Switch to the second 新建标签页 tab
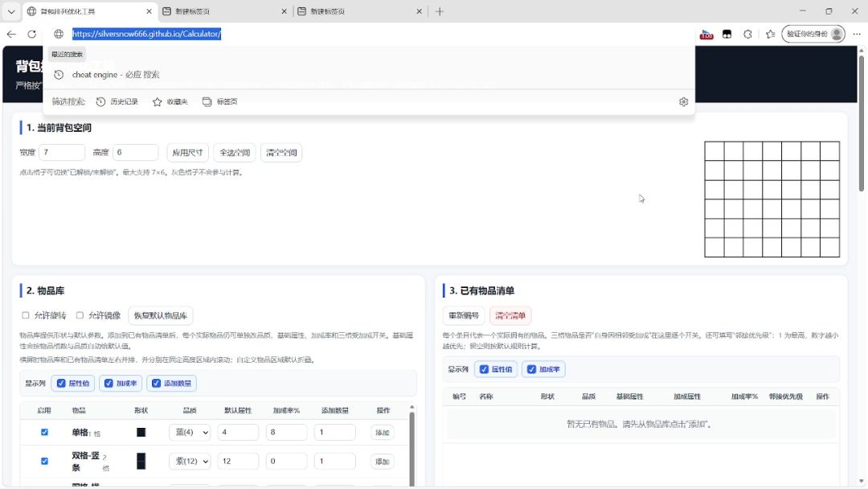The height and width of the screenshot is (489, 868). (358, 11)
